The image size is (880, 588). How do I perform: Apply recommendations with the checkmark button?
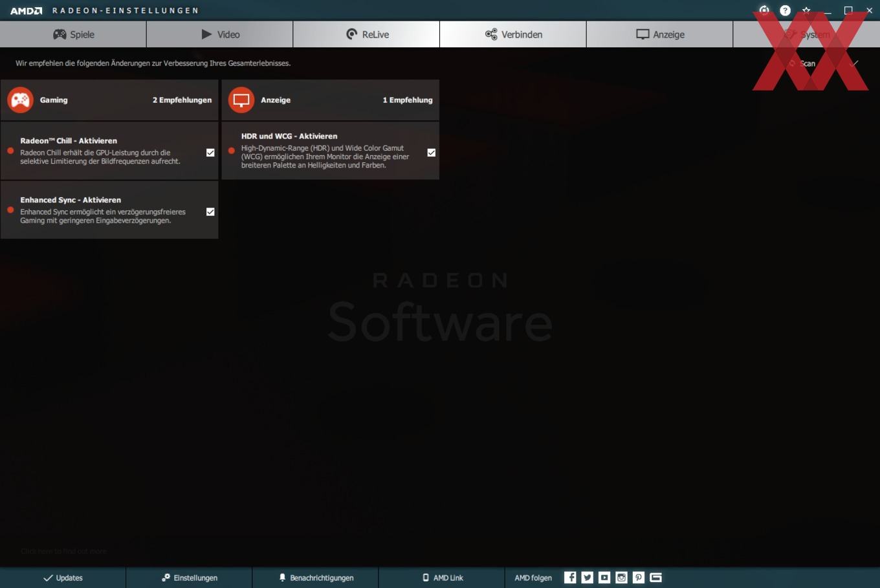(854, 63)
